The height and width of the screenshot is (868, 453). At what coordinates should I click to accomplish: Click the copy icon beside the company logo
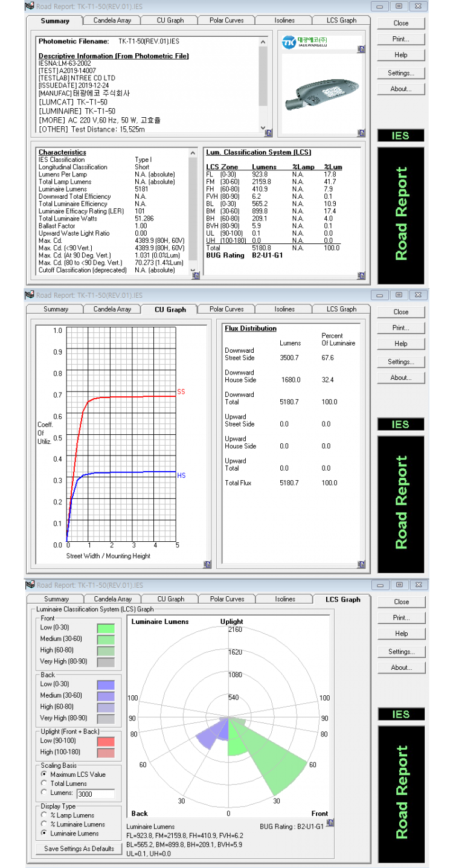click(x=361, y=50)
